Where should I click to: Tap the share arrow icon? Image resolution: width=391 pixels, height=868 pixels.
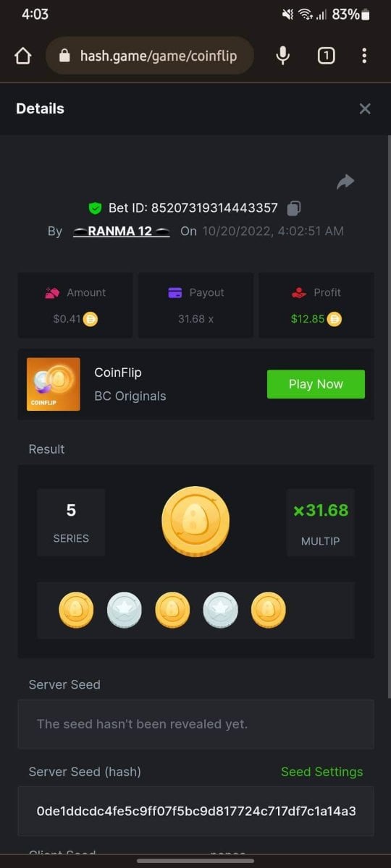(x=345, y=182)
